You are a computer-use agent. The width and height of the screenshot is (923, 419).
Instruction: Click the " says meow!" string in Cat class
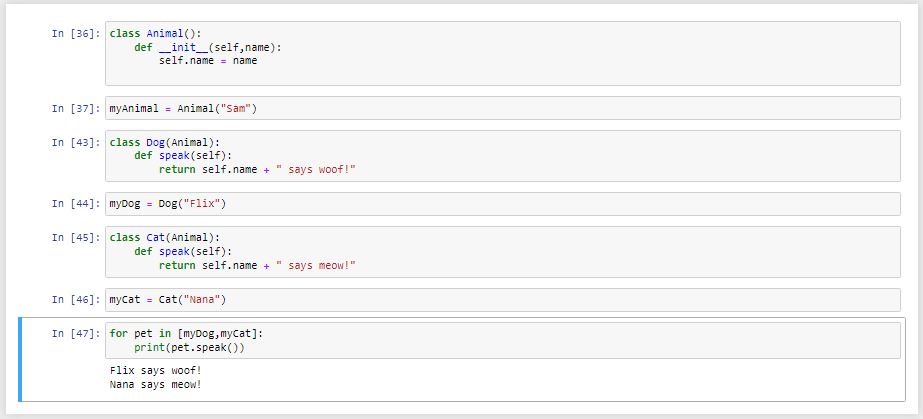(316, 266)
